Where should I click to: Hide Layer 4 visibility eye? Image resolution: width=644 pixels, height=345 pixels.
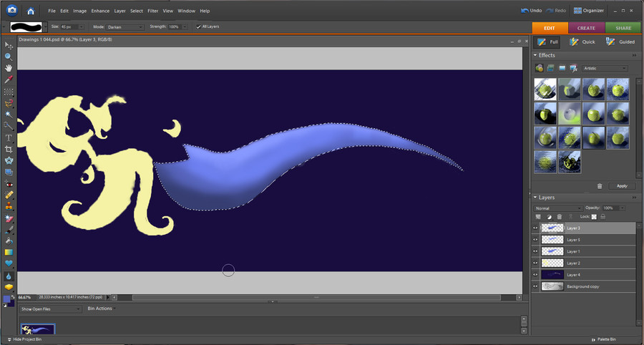click(x=535, y=275)
